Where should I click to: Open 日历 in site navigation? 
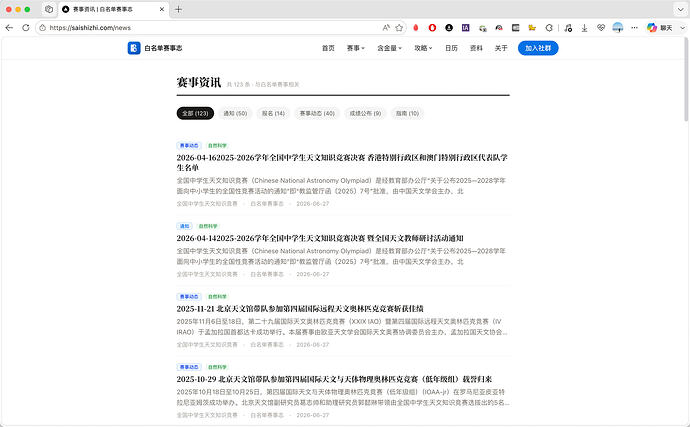(451, 48)
